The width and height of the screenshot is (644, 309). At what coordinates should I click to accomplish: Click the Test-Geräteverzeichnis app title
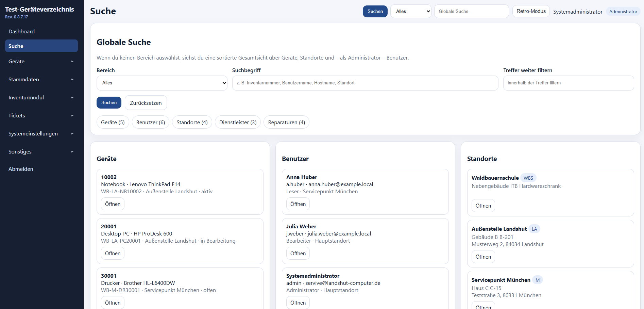click(39, 10)
